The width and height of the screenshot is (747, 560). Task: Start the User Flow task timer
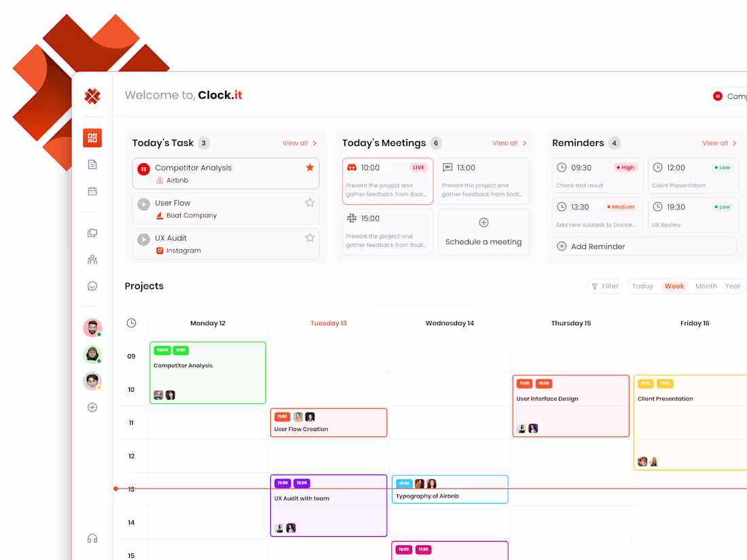pos(143,204)
